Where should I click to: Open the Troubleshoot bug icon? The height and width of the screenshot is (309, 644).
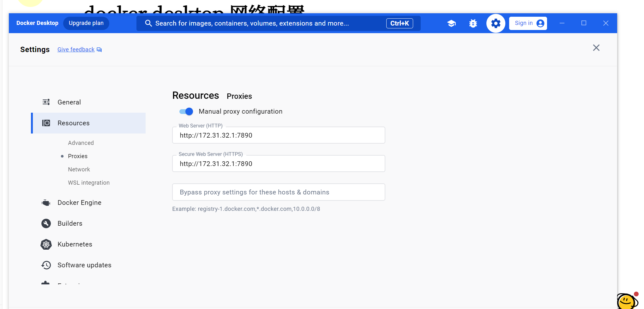point(473,23)
